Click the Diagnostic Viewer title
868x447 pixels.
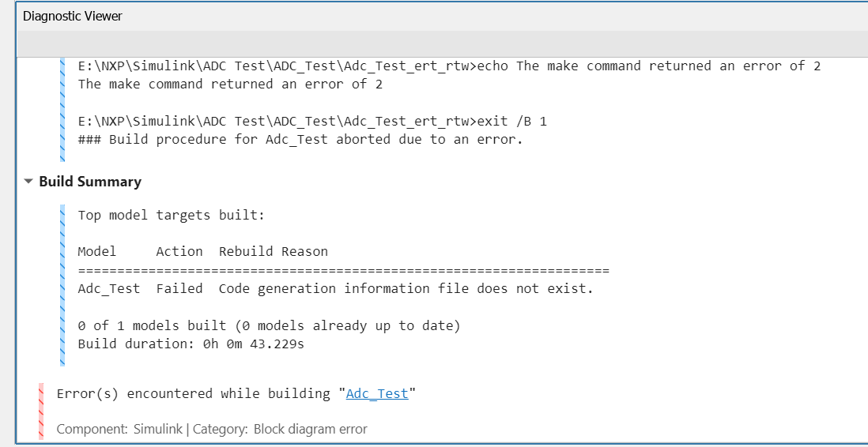click(x=72, y=16)
